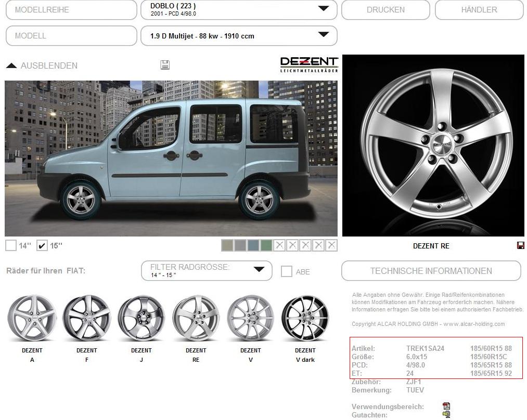Select the DEZENT A wheel thumbnail
The height and width of the screenshot is (420, 527).
pos(32,318)
